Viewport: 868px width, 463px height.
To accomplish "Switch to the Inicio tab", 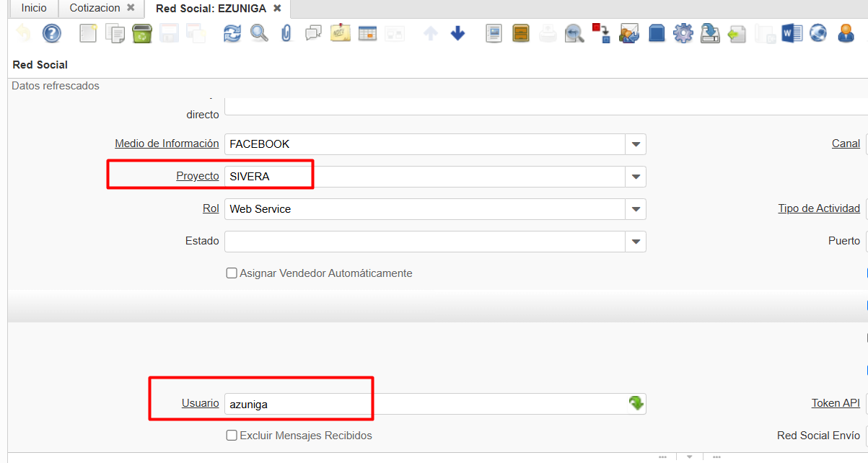I will click(x=34, y=8).
